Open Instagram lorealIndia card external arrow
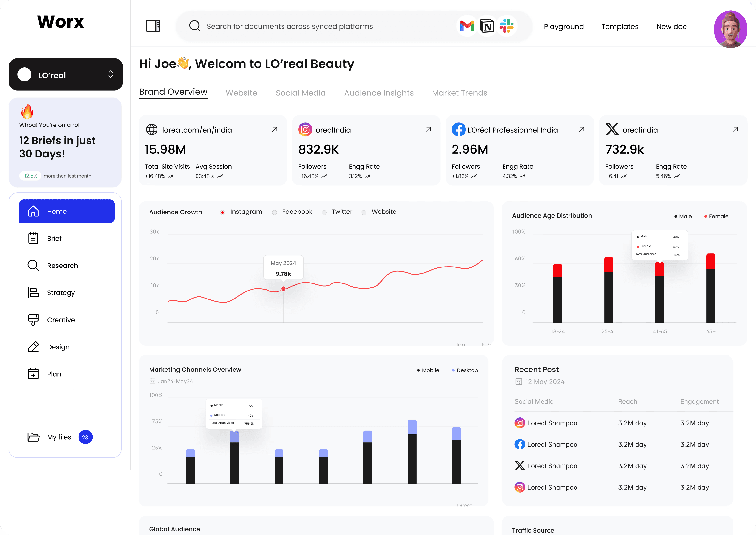The image size is (756, 535). click(428, 129)
